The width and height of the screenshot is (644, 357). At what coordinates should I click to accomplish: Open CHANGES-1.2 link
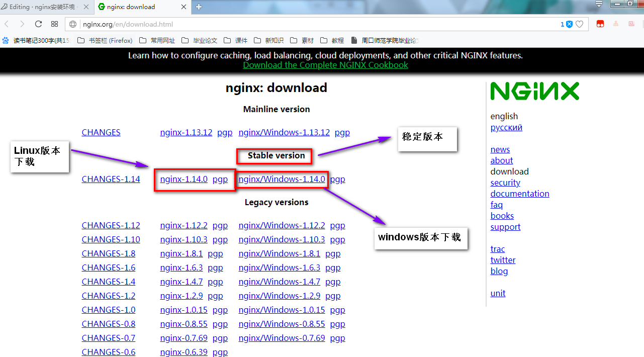109,296
